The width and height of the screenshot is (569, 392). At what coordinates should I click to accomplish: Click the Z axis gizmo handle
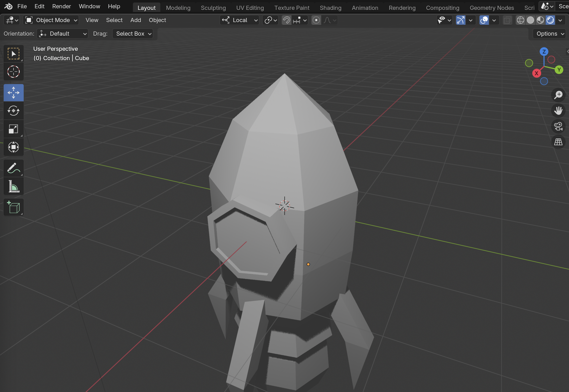point(544,52)
